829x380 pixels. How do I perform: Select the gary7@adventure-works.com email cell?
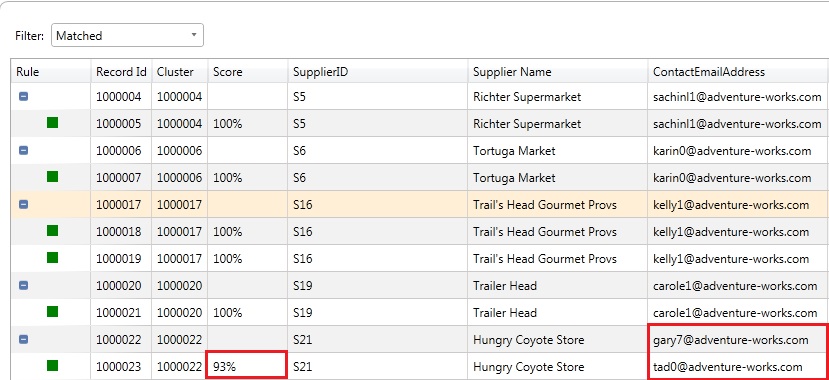738,339
